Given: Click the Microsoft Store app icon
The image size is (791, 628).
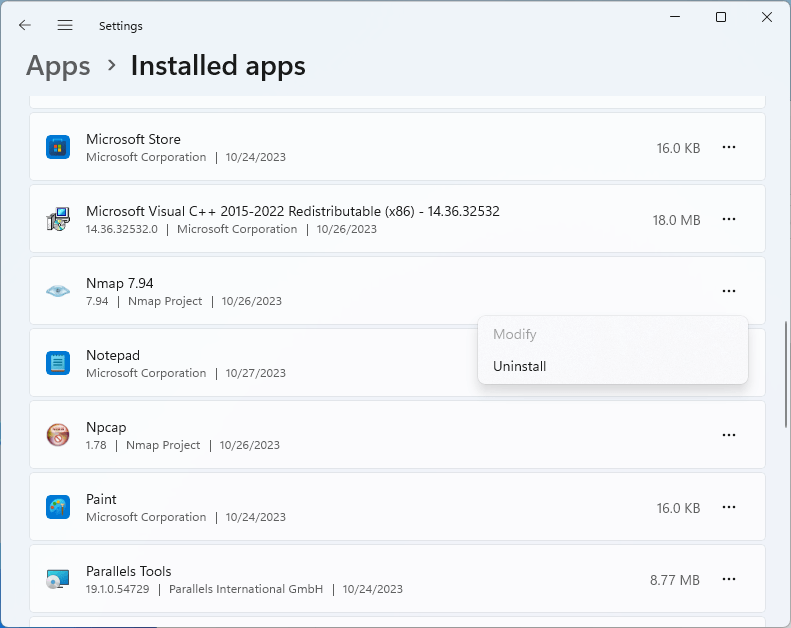Looking at the screenshot, I should tap(58, 147).
